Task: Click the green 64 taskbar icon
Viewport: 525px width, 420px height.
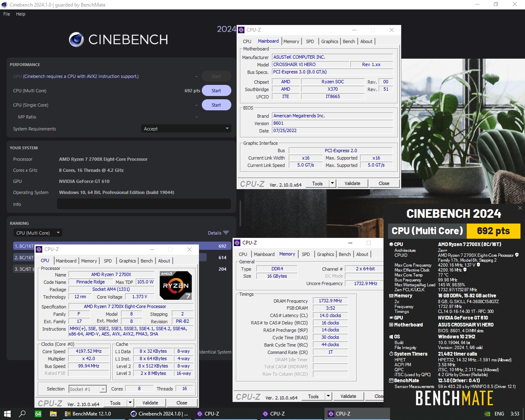Action: click(38, 414)
